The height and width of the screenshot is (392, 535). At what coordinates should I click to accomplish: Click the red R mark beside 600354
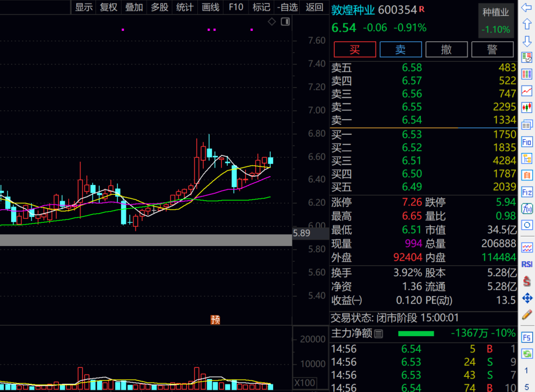pyautogui.click(x=421, y=9)
